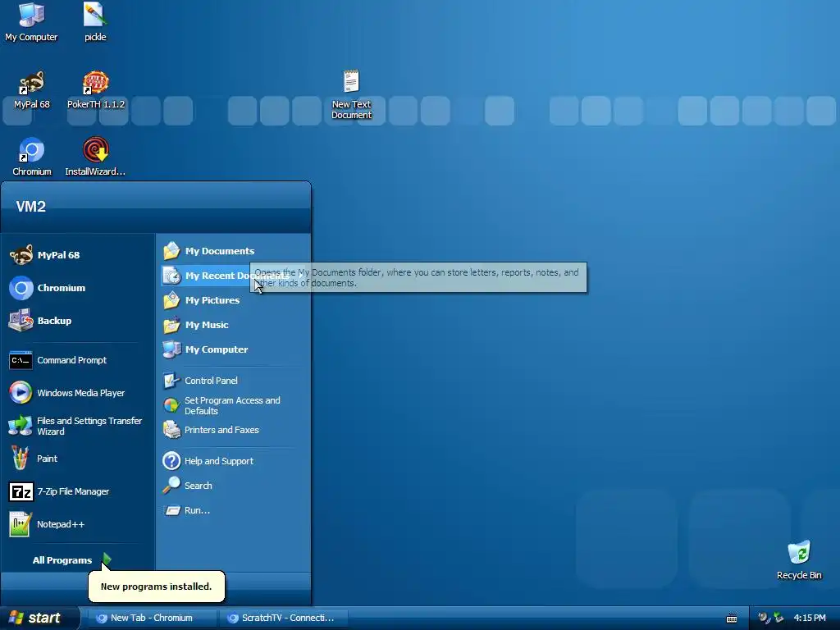
Task: Open 7-Zip File Manager
Action: pyautogui.click(x=78, y=491)
